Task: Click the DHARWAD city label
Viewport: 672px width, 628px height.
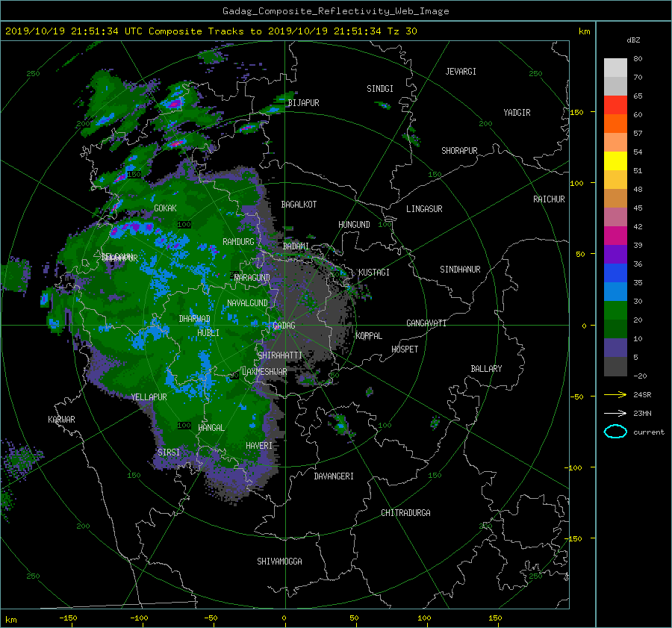Action: [195, 319]
